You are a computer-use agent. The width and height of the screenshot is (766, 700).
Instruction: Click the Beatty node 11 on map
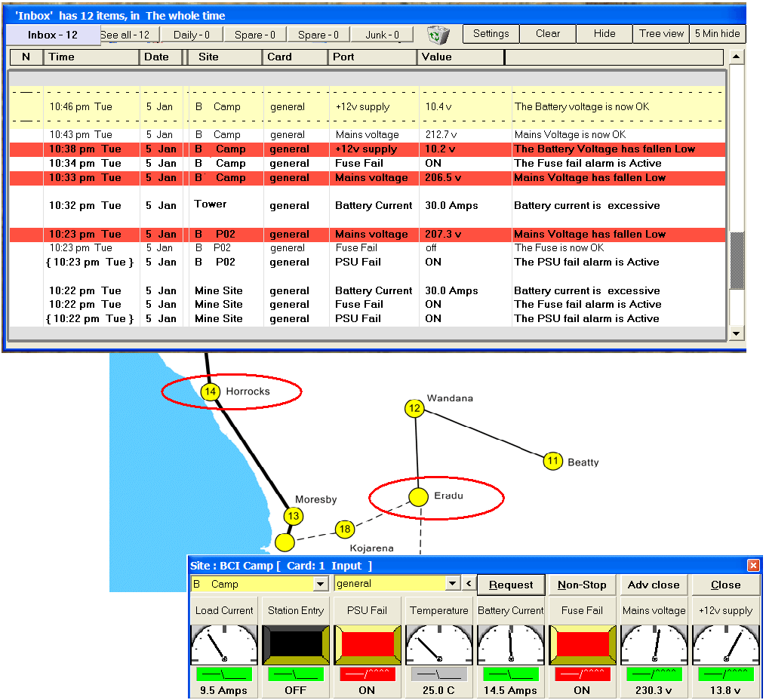[x=553, y=461]
